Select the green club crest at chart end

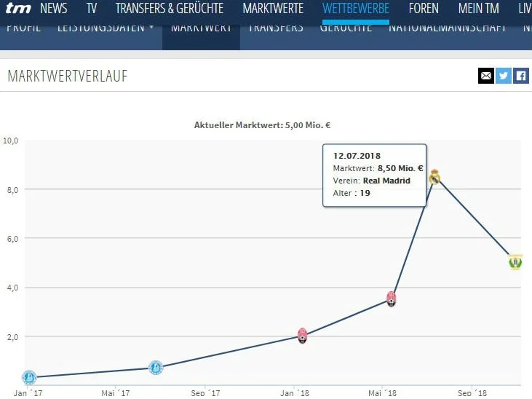(516, 261)
